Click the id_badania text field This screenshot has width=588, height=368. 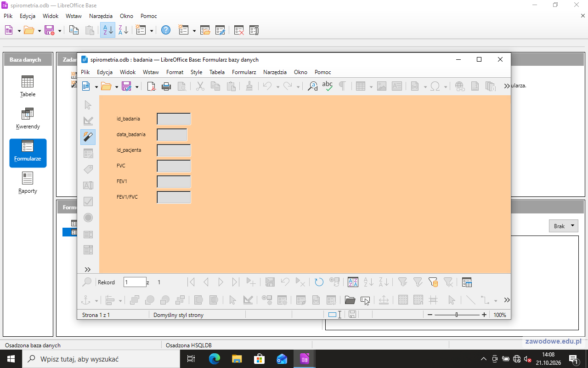tap(174, 119)
